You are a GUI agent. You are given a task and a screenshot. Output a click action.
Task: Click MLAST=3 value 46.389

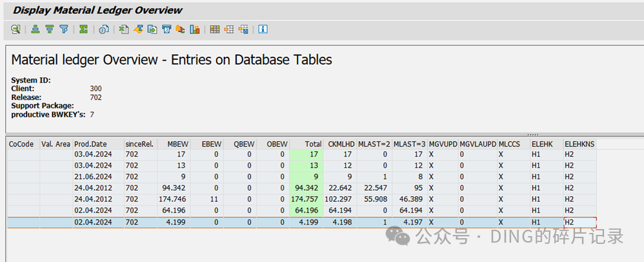(410, 199)
